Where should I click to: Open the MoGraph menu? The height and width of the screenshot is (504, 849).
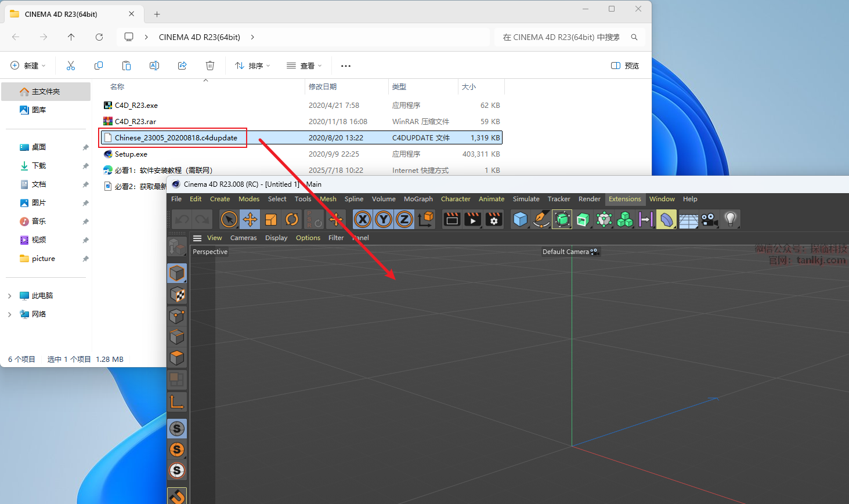[418, 199]
